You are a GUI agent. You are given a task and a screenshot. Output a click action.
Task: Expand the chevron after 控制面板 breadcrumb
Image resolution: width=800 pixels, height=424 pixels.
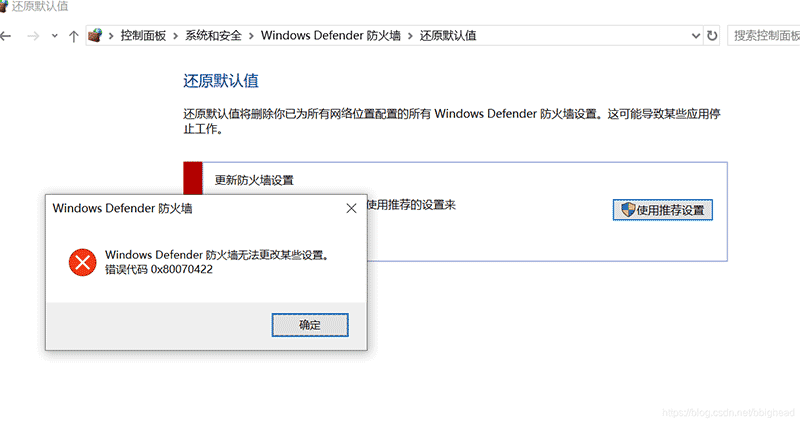[x=175, y=36]
